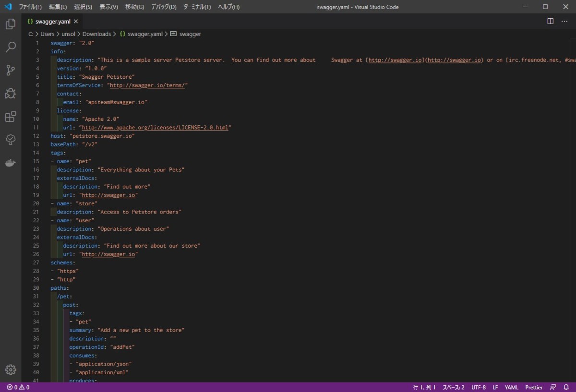Follow the bracketed [http://swagger.io] link on line 3

pos(395,60)
